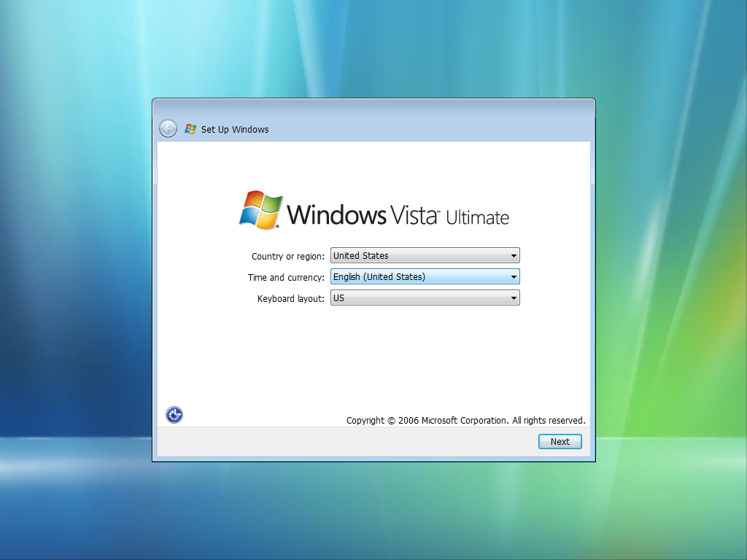Image resolution: width=747 pixels, height=560 pixels.
Task: Open the Keyboard layout dropdown
Action: click(425, 298)
